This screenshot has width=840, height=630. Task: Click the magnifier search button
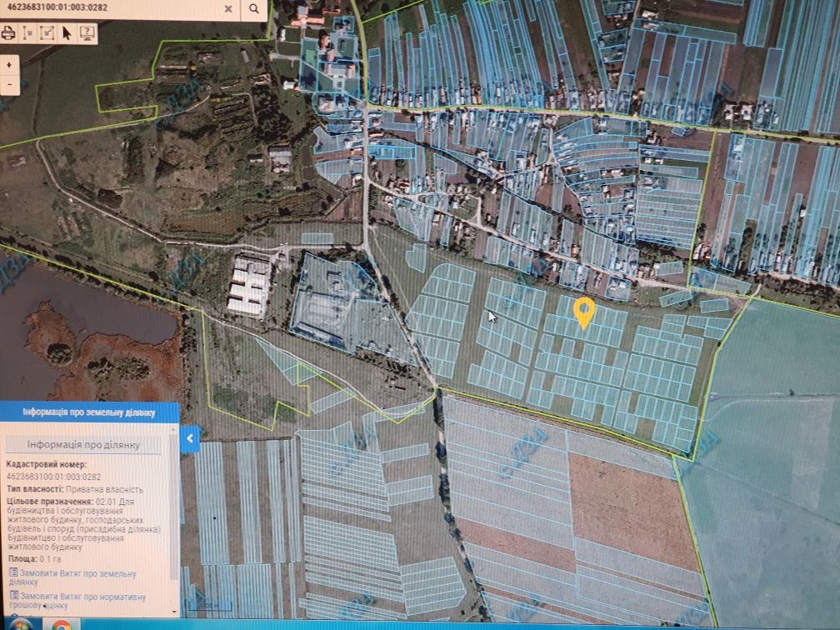point(254,8)
